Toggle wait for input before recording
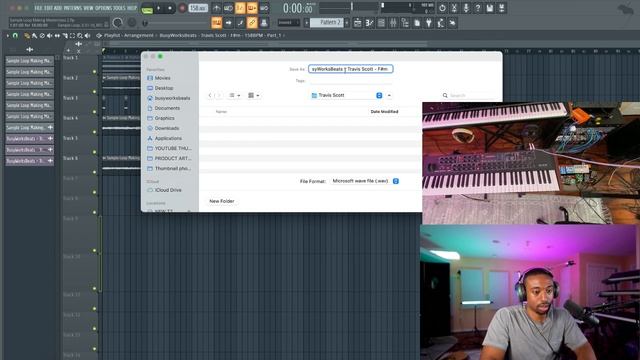640x360 pixels. click(229, 8)
